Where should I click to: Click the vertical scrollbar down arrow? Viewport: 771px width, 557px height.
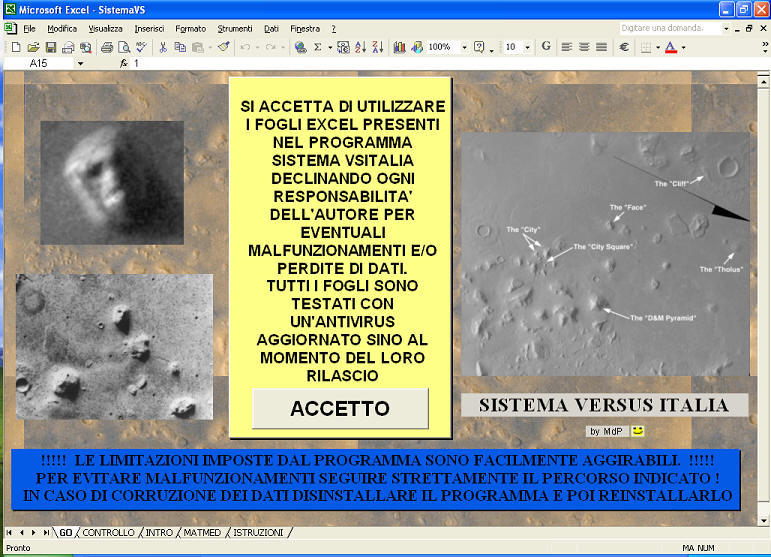[763, 520]
